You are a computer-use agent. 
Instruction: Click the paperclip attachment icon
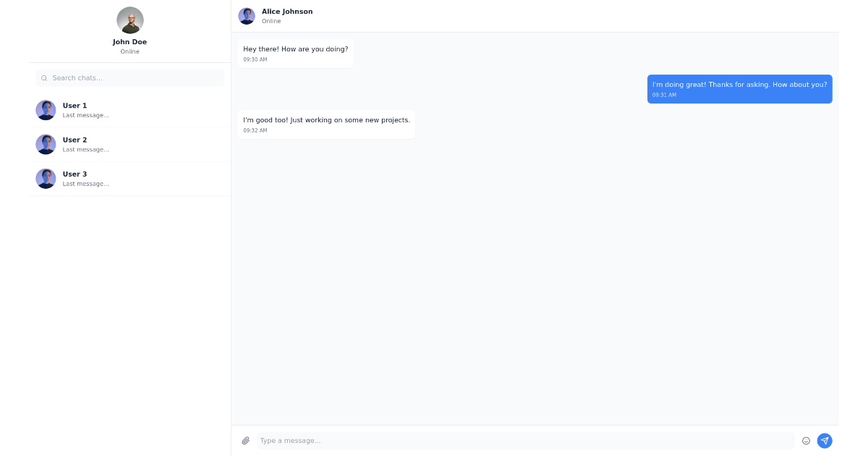tap(245, 441)
